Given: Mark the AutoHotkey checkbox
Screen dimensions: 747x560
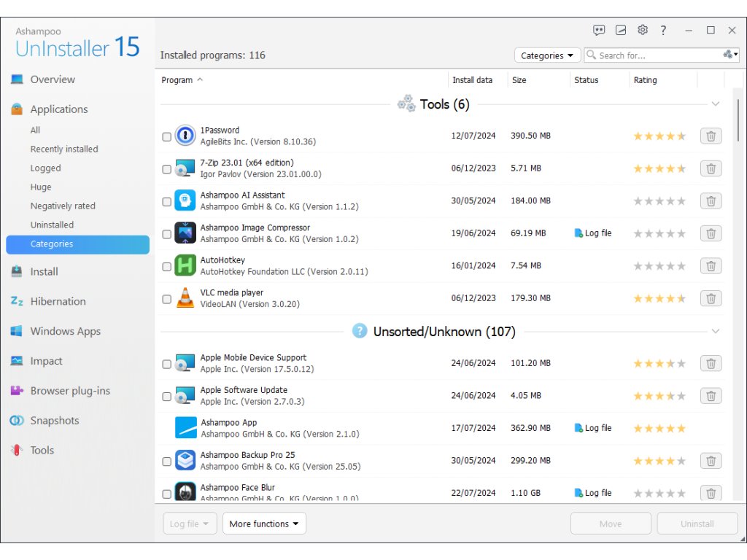Looking at the screenshot, I should [167, 267].
